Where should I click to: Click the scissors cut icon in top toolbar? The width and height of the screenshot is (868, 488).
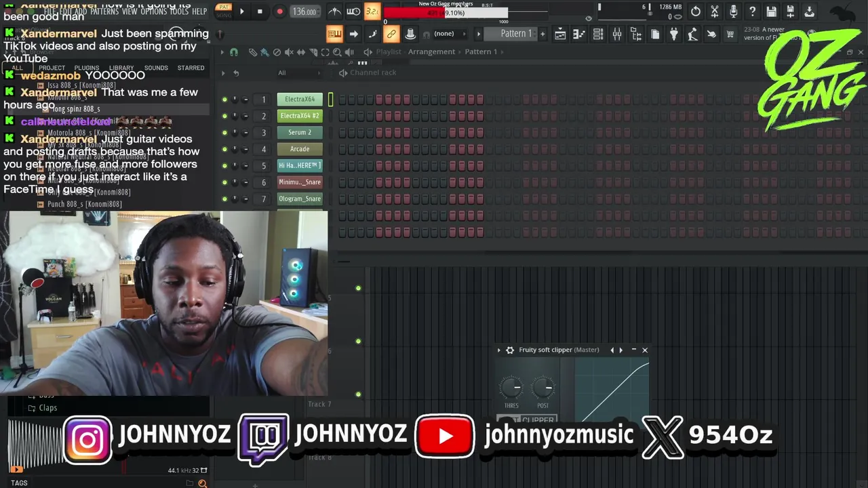(x=715, y=12)
